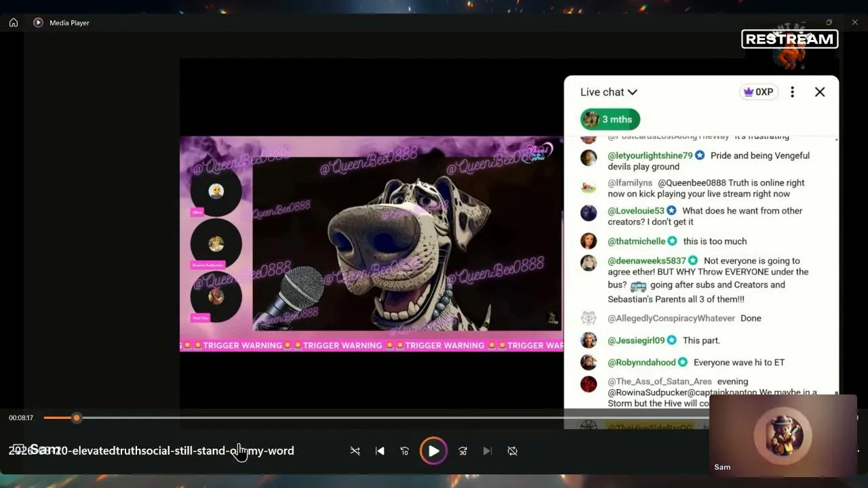This screenshot has width=868, height=488.
Task: Open @letyourlightshine79's profile name
Action: pyautogui.click(x=650, y=155)
